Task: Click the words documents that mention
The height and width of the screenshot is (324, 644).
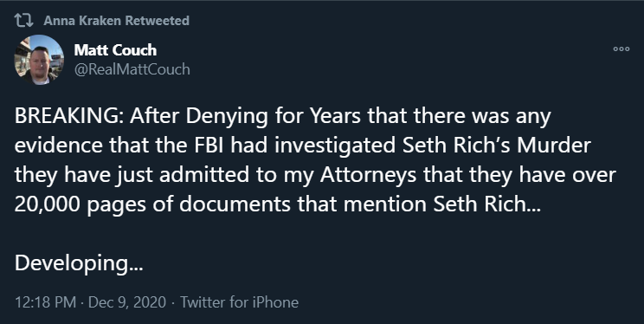Action: click(x=304, y=204)
